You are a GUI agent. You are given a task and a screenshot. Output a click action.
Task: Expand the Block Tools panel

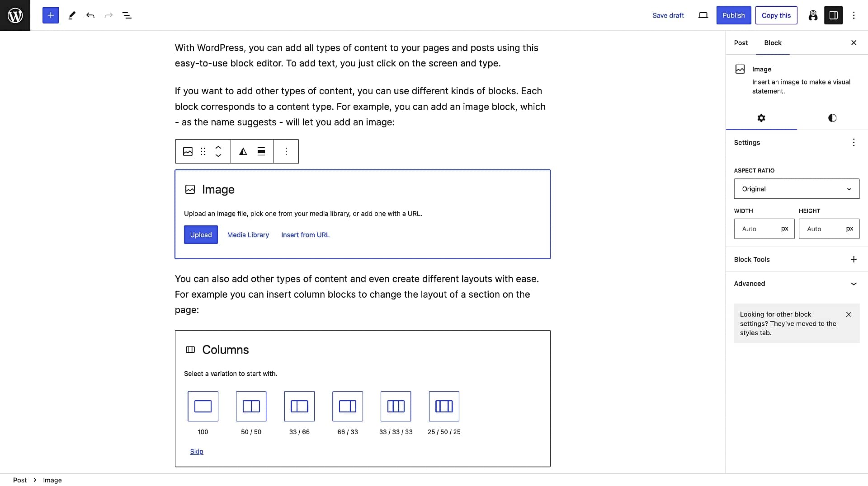pos(797,259)
